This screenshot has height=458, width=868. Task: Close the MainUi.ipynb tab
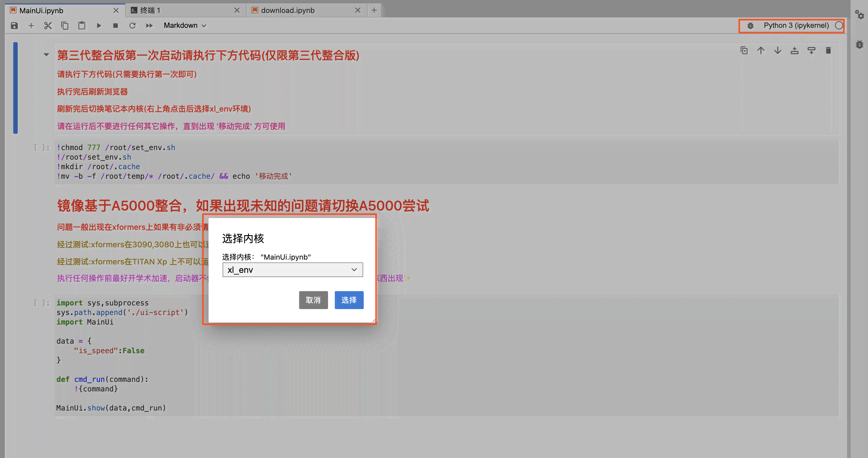(x=116, y=10)
